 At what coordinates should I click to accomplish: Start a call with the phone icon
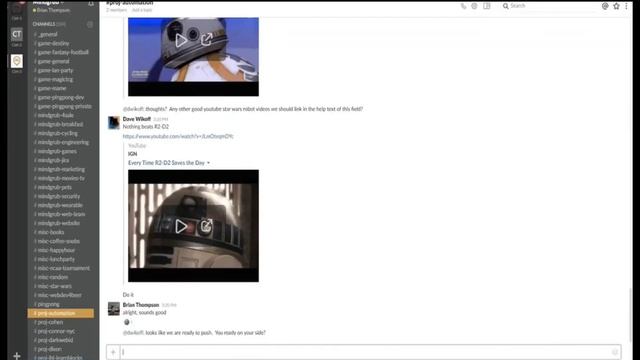463,6
